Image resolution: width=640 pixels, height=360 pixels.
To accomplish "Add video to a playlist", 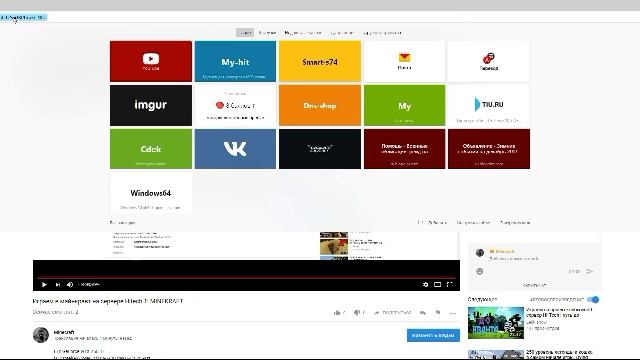I will (x=423, y=313).
